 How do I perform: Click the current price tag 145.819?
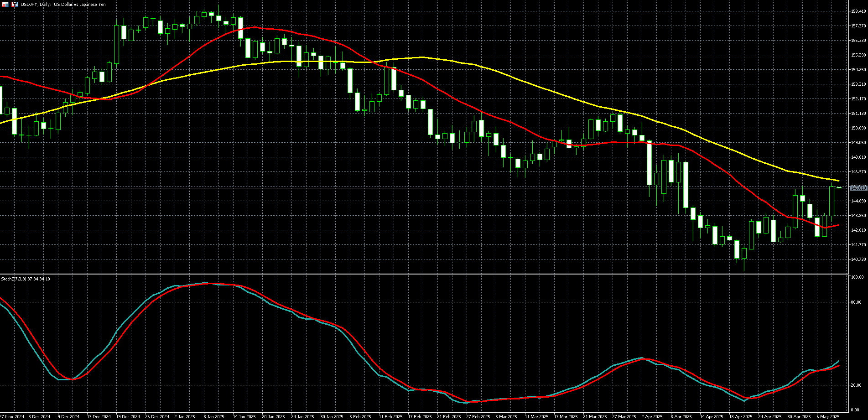point(858,188)
